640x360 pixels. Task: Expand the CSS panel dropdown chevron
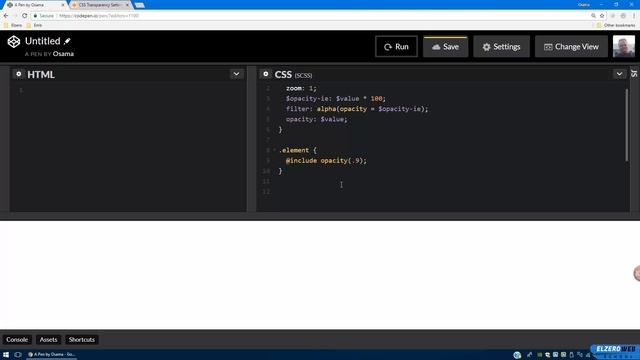pyautogui.click(x=619, y=74)
